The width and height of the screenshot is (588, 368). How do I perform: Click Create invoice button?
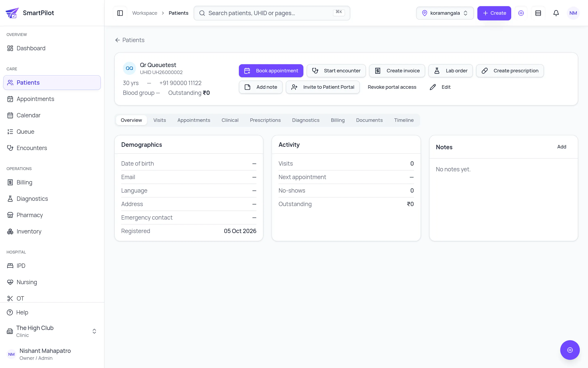pyautogui.click(x=397, y=71)
